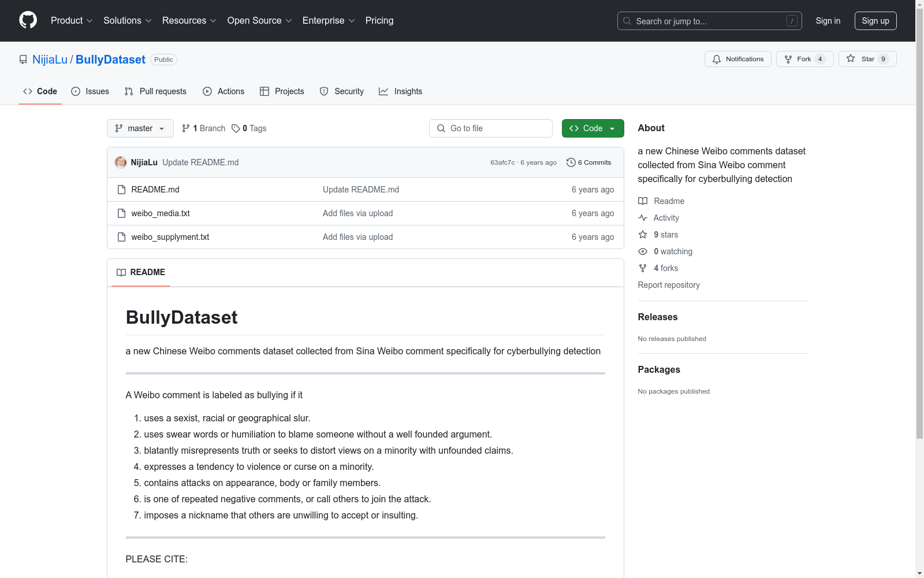Click the 1 Branch link
Screen dimensions: 924x578
[203, 128]
